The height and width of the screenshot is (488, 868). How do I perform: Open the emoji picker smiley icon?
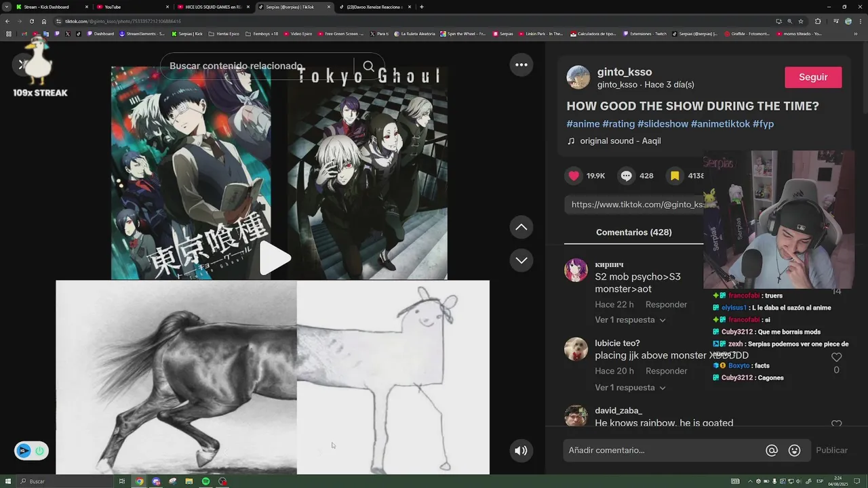click(795, 450)
